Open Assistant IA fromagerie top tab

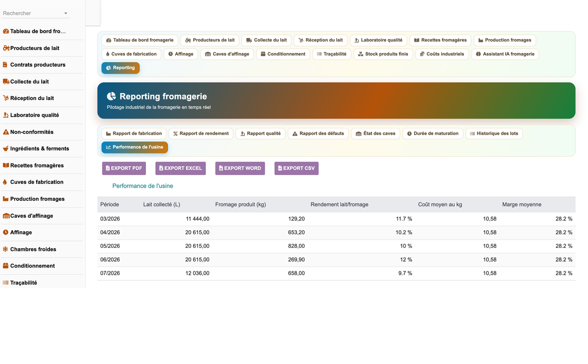(505, 54)
